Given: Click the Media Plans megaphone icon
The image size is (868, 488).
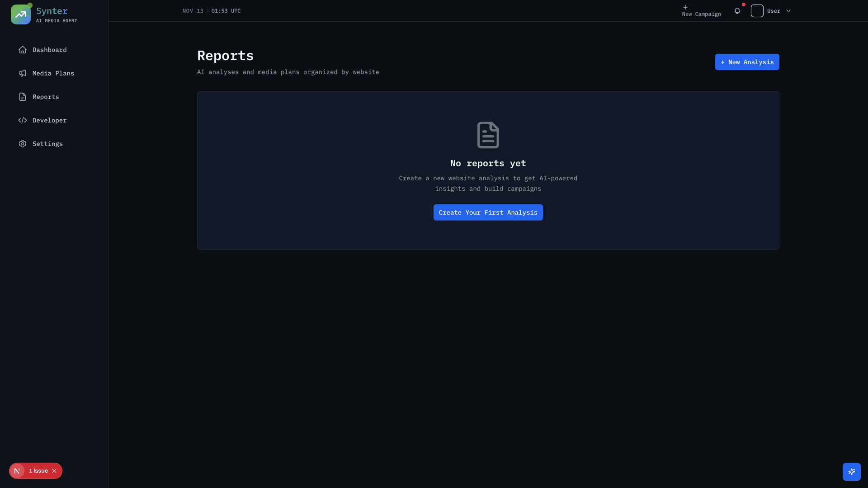Looking at the screenshot, I should click(23, 73).
